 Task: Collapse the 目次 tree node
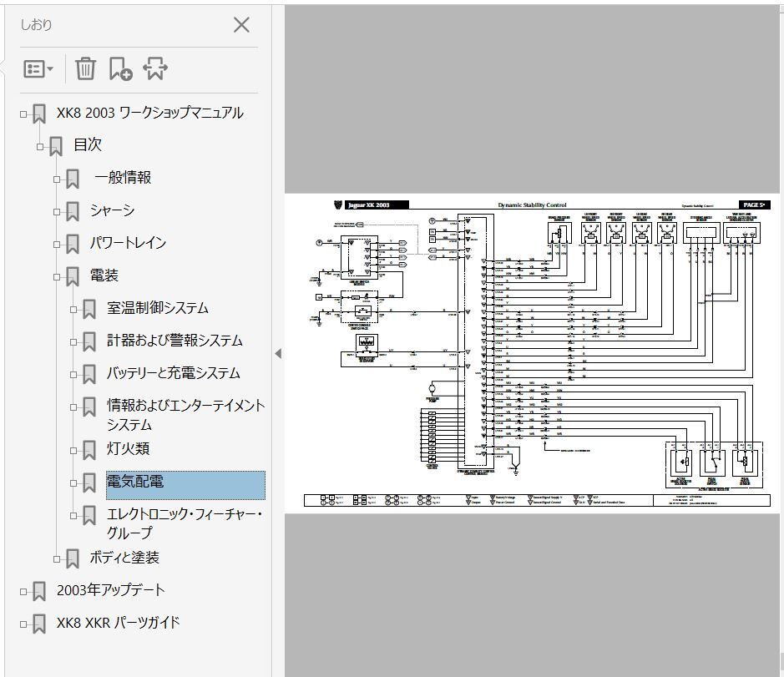click(x=40, y=147)
